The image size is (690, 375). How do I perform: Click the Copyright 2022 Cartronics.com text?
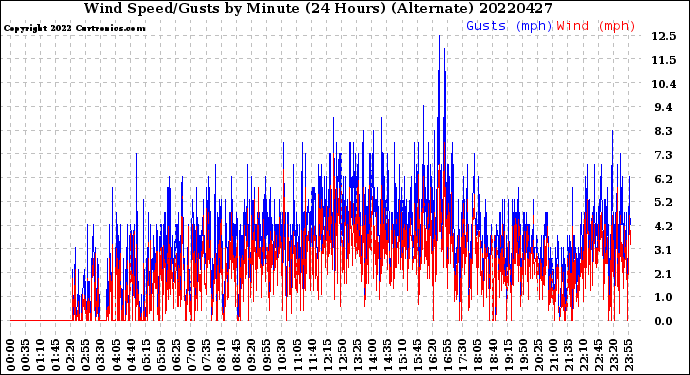click(x=74, y=28)
